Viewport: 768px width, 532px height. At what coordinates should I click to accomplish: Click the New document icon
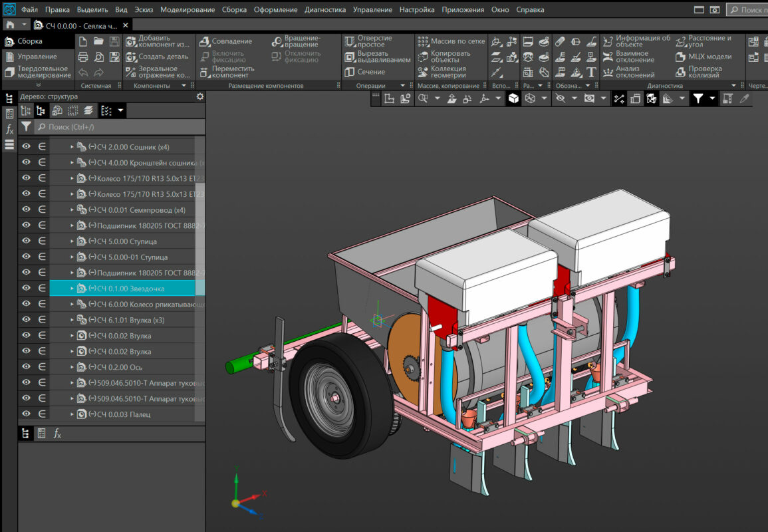[x=83, y=42]
